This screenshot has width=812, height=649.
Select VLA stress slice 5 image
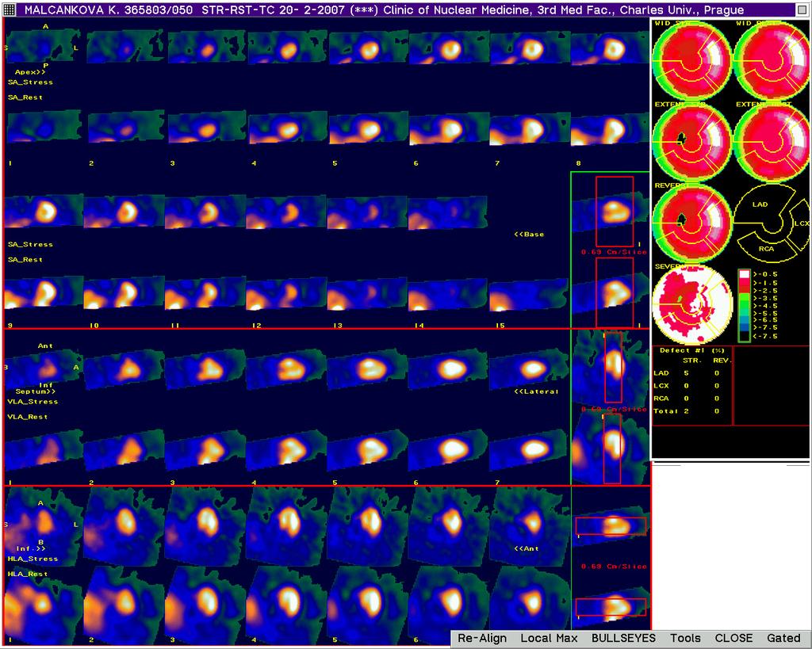[368, 368]
